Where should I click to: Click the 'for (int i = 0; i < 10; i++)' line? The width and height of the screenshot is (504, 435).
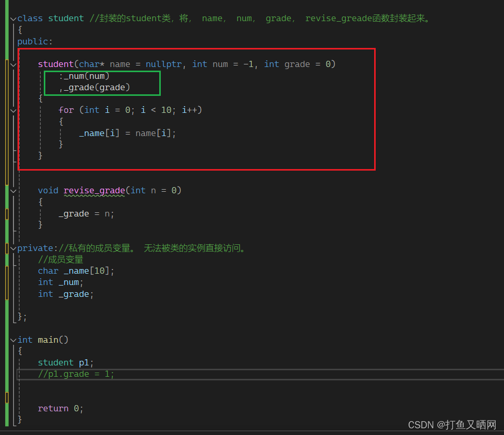[x=130, y=110]
